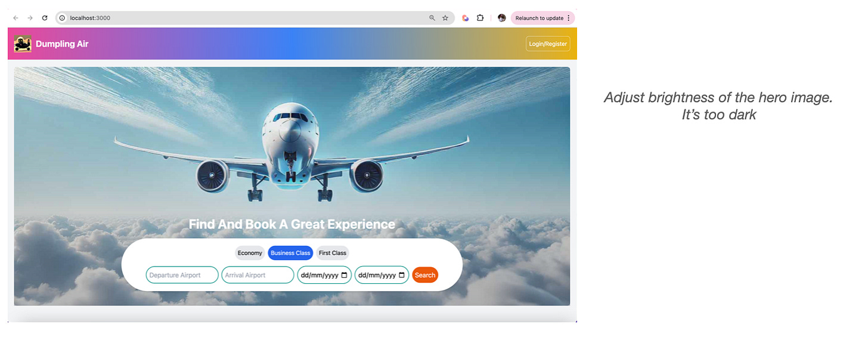Viewport: 868px width, 337px height.
Task: Click the orange Search button
Action: (425, 275)
